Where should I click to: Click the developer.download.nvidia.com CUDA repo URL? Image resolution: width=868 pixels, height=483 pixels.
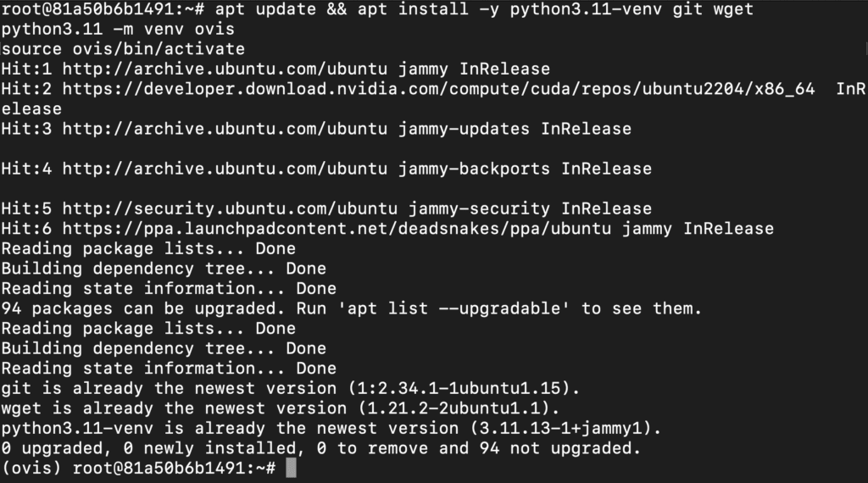438,89
